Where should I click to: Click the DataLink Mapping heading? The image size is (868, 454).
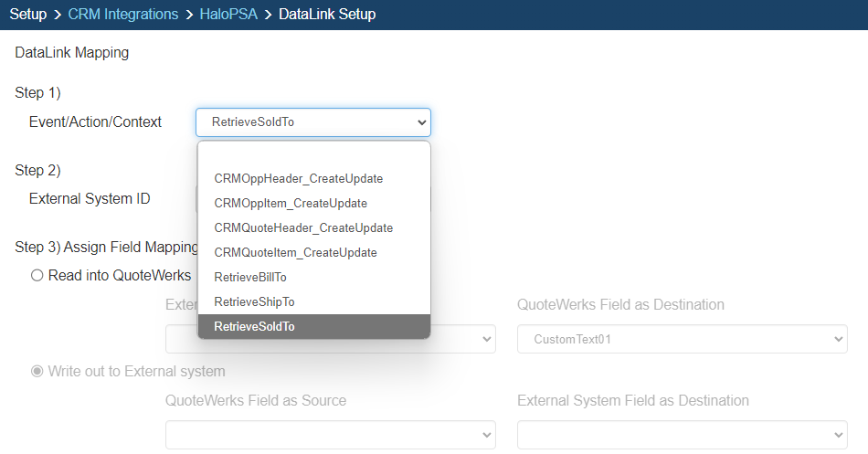pyautogui.click(x=72, y=53)
